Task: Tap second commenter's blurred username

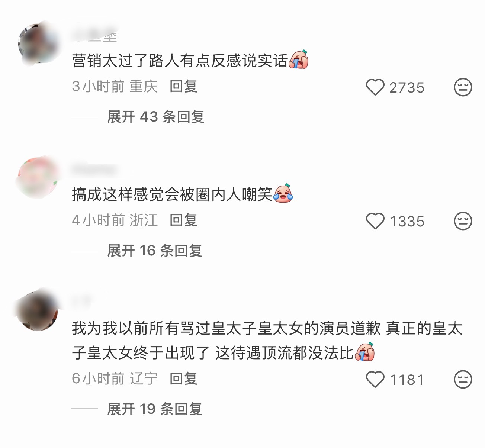Action: click(x=94, y=170)
